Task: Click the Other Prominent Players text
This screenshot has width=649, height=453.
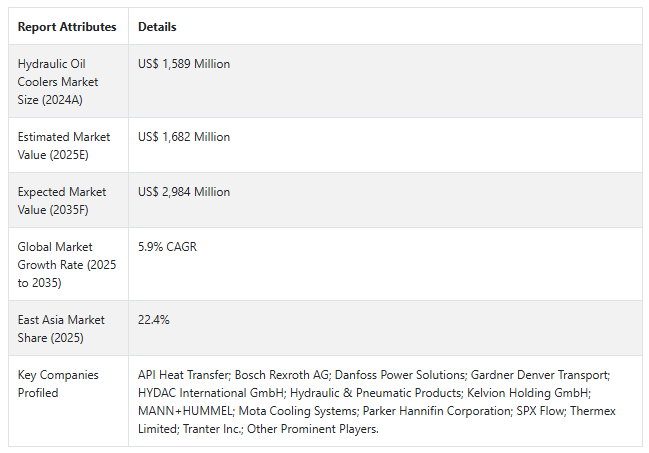Action: pos(326,429)
